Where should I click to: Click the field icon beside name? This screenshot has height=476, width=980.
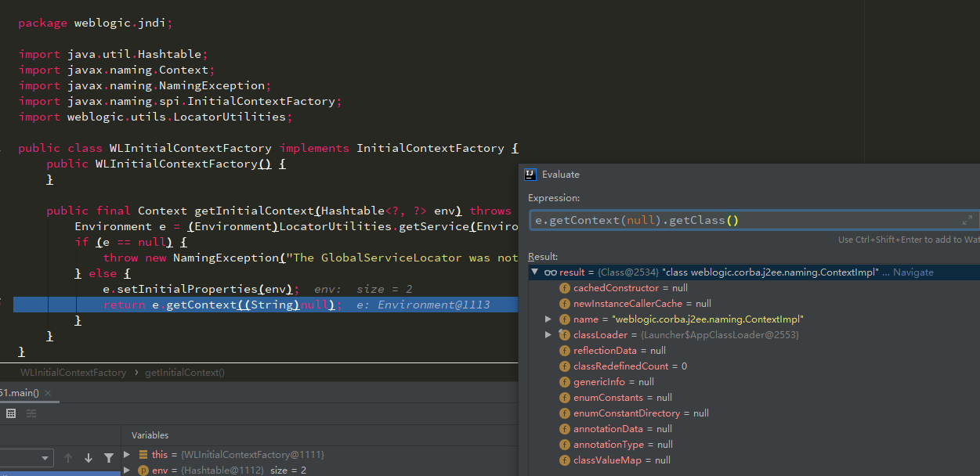pos(565,319)
